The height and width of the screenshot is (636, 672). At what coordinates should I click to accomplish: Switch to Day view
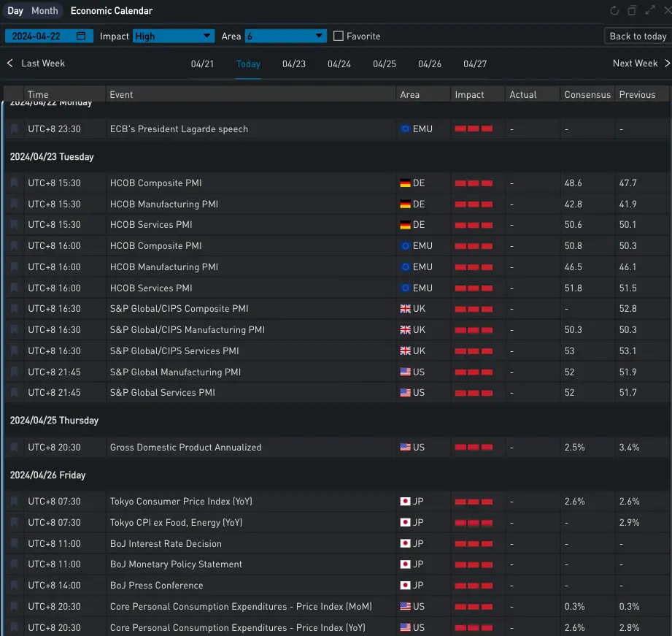point(15,11)
